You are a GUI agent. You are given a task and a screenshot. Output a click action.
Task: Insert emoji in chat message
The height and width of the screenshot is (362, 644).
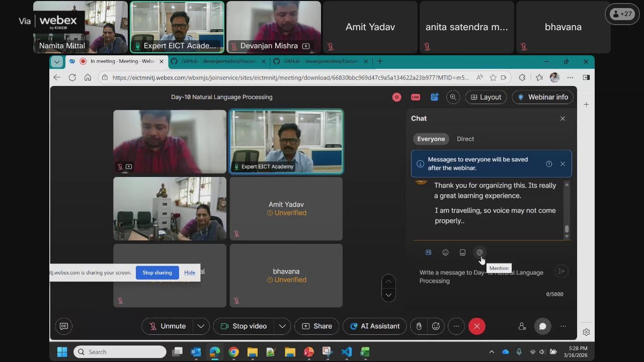pyautogui.click(x=445, y=252)
